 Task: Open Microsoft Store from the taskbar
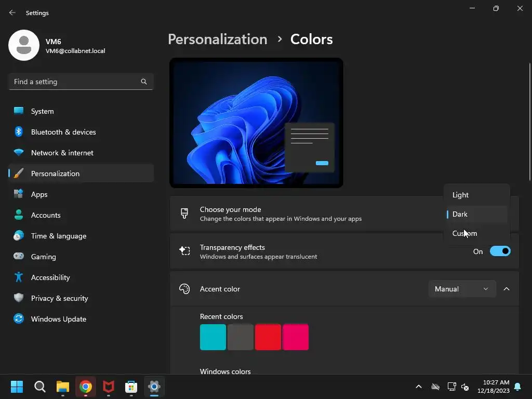[131, 387]
